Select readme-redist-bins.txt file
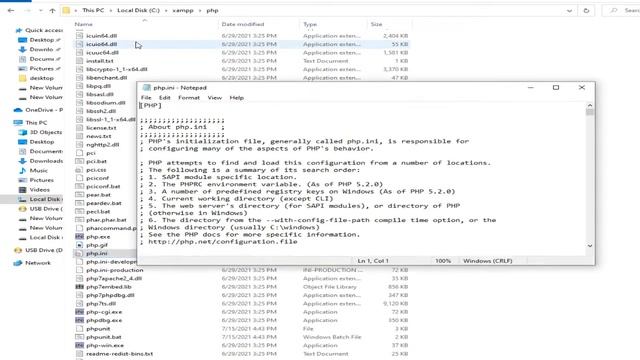 point(120,354)
